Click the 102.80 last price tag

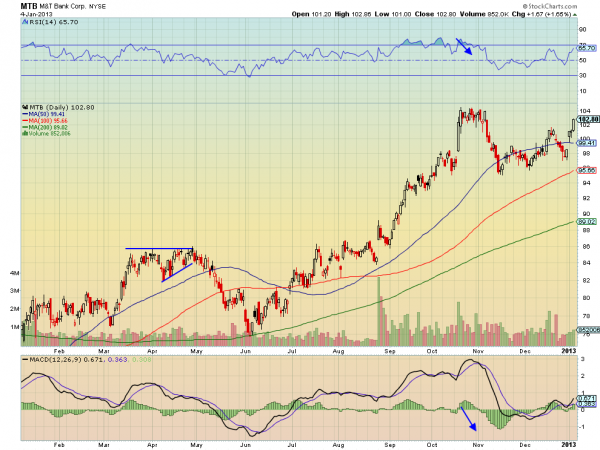(x=589, y=119)
